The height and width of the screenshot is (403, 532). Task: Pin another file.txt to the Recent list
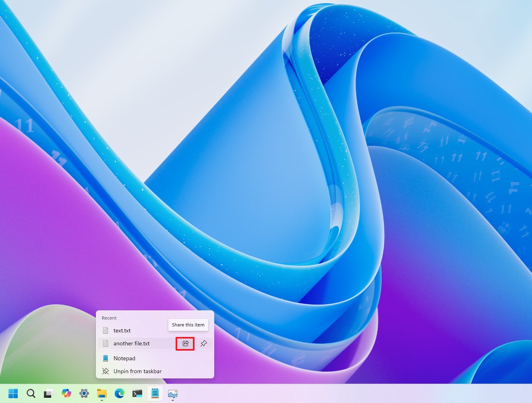click(203, 343)
